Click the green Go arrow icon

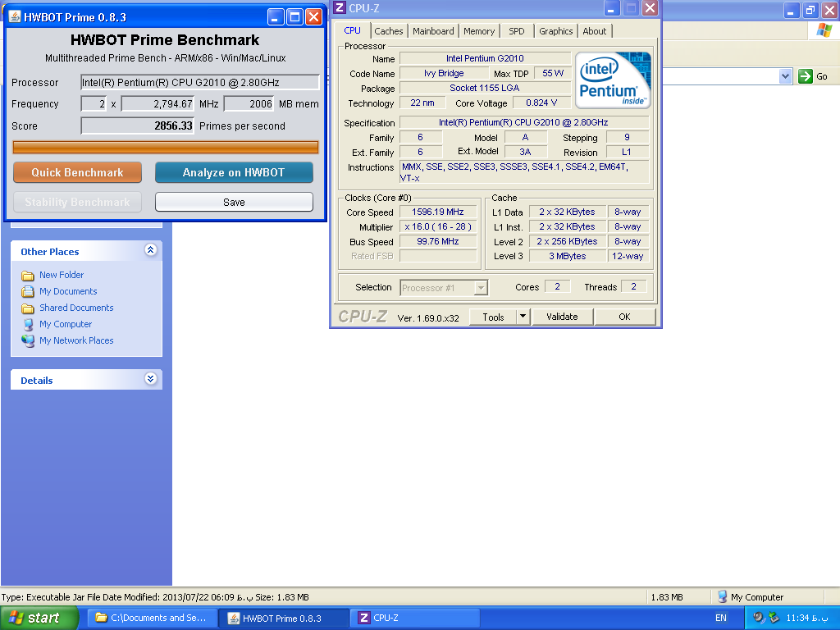[x=806, y=76]
